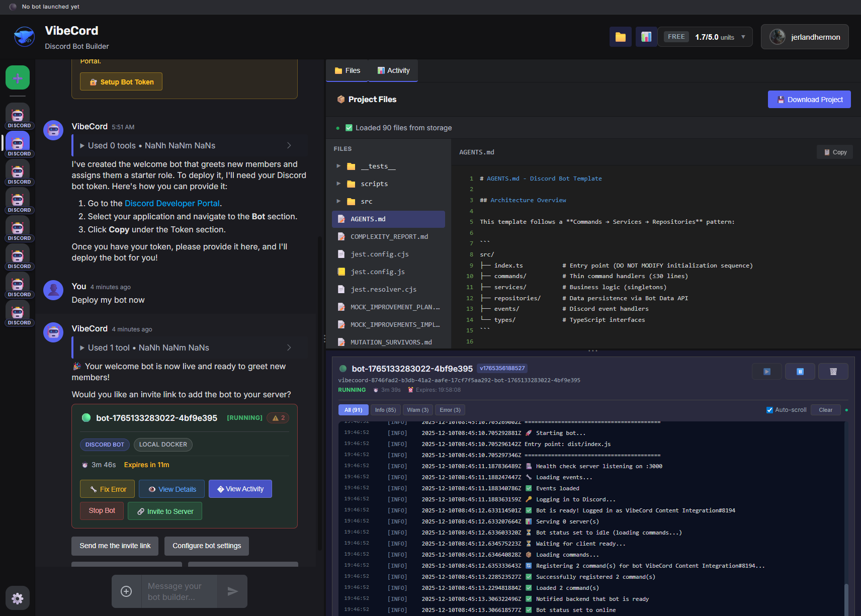The width and height of the screenshot is (861, 616).
Task: Open the settings gear in the bottom sidebar
Action: point(17,598)
